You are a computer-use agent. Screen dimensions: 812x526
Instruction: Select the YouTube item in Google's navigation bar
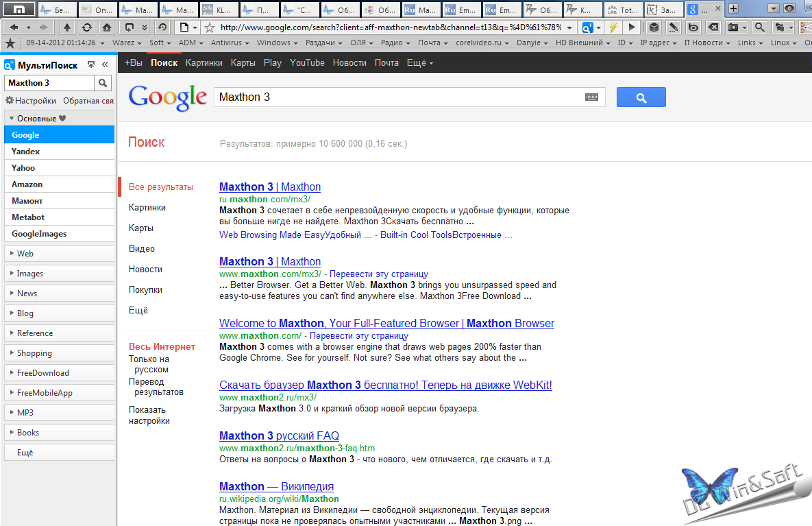click(x=307, y=62)
